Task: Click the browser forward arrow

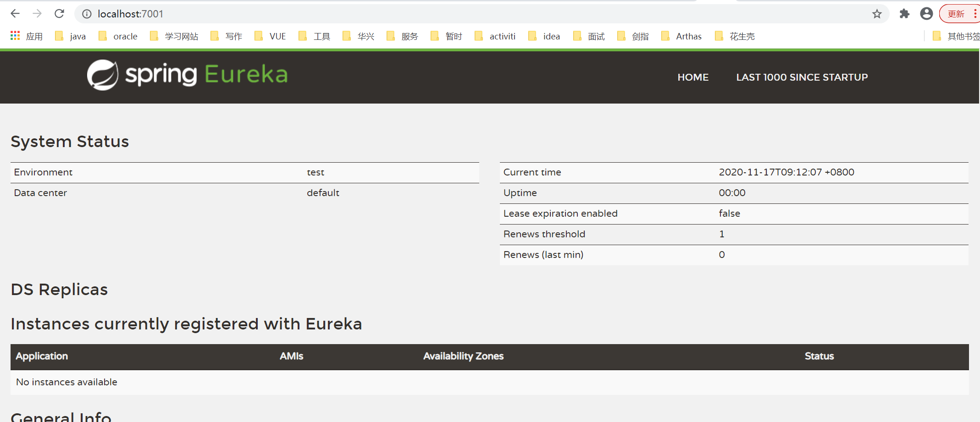Action: [37, 14]
